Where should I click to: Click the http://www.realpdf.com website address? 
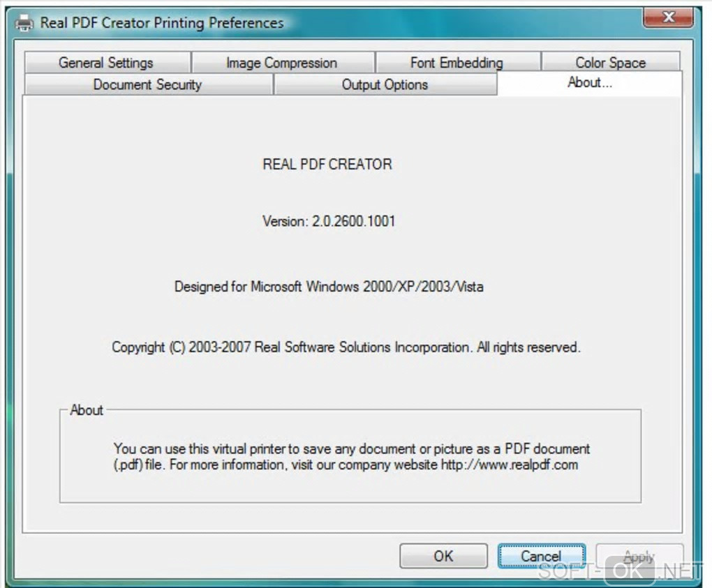pos(510,465)
